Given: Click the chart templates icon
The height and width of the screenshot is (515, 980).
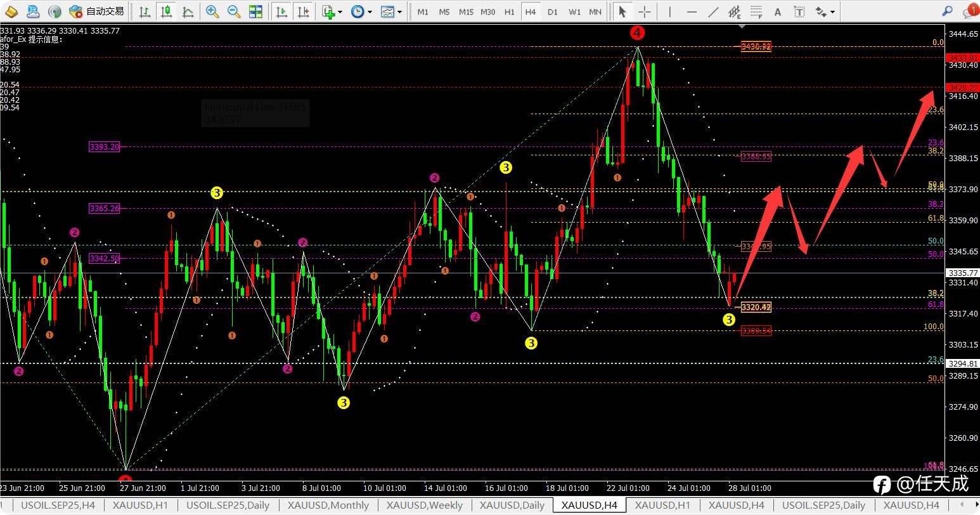Looking at the screenshot, I should (x=387, y=11).
